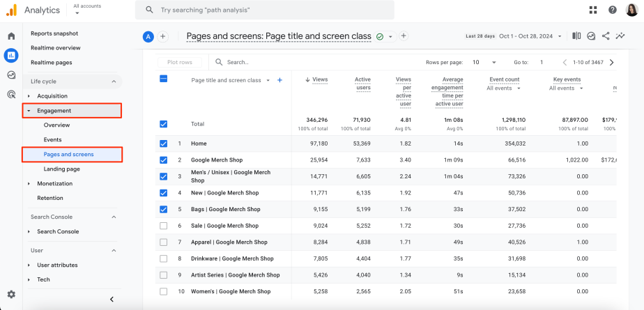
Task: Check the Women's row checkbox
Action: pos(164,291)
